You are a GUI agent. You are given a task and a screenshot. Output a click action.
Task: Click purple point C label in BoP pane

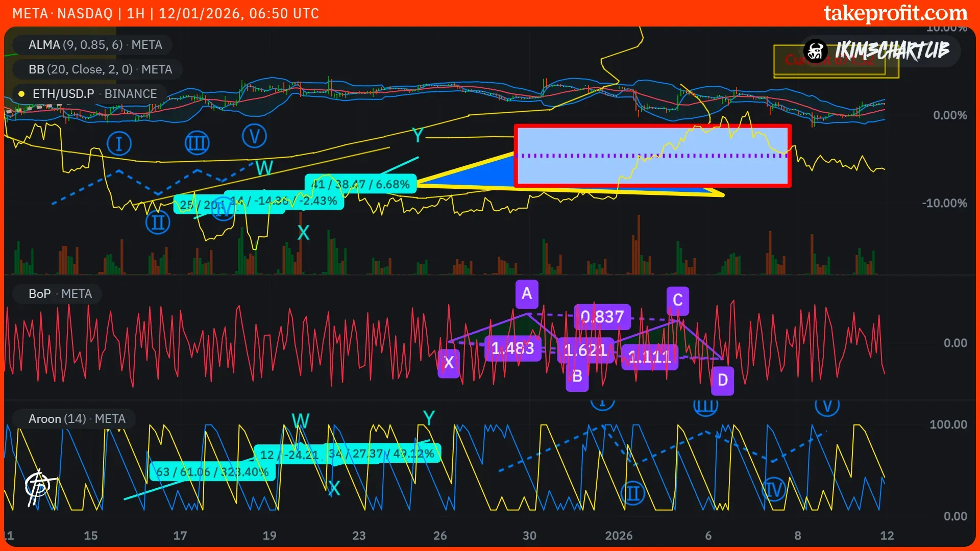(x=677, y=300)
